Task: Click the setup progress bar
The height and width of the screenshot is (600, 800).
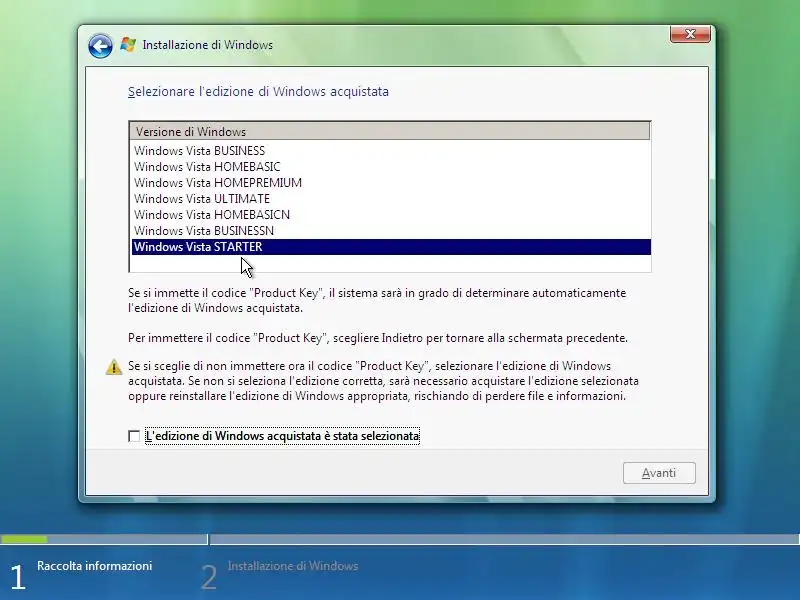Action: 400,539
